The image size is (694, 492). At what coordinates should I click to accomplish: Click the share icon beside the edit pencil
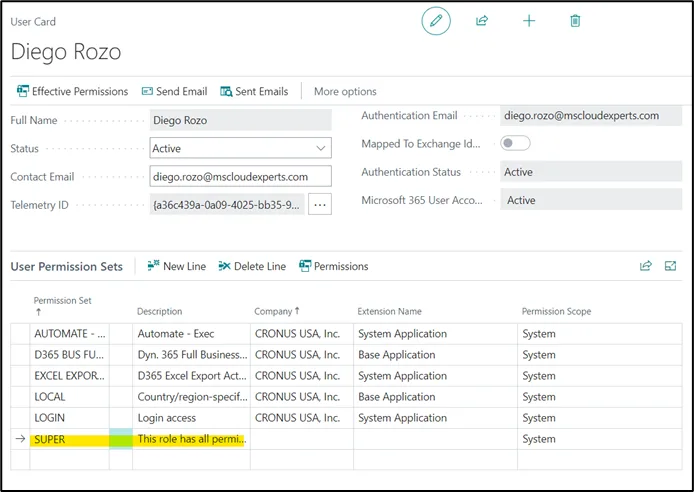coord(482,21)
